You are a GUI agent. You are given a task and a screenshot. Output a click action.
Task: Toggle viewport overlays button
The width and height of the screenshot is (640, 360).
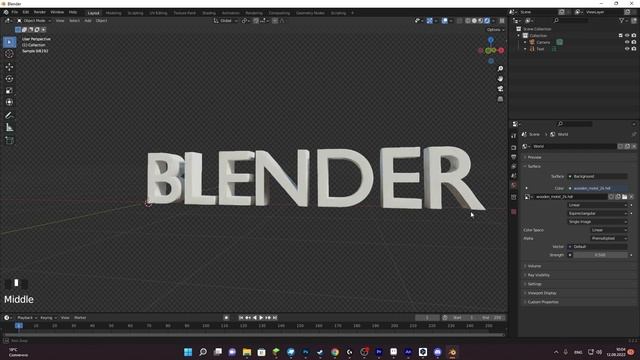pyautogui.click(x=444, y=21)
